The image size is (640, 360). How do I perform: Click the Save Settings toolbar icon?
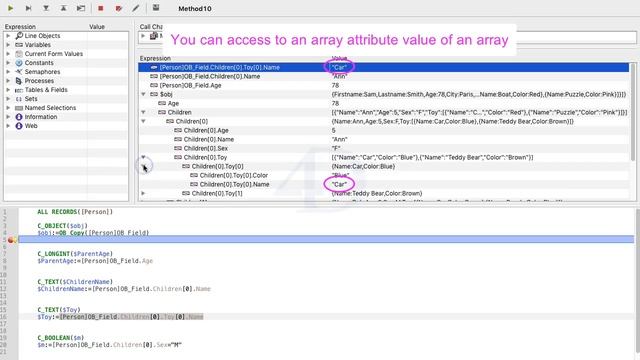pos(156,8)
